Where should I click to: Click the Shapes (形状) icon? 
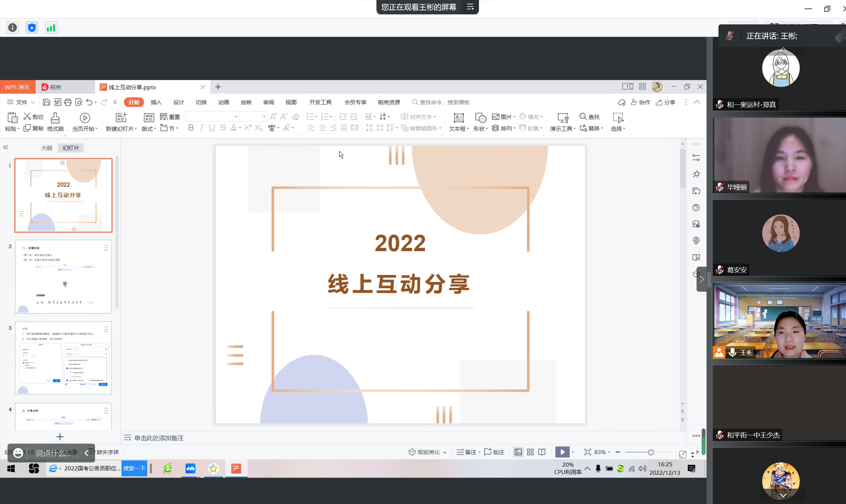pos(480,118)
